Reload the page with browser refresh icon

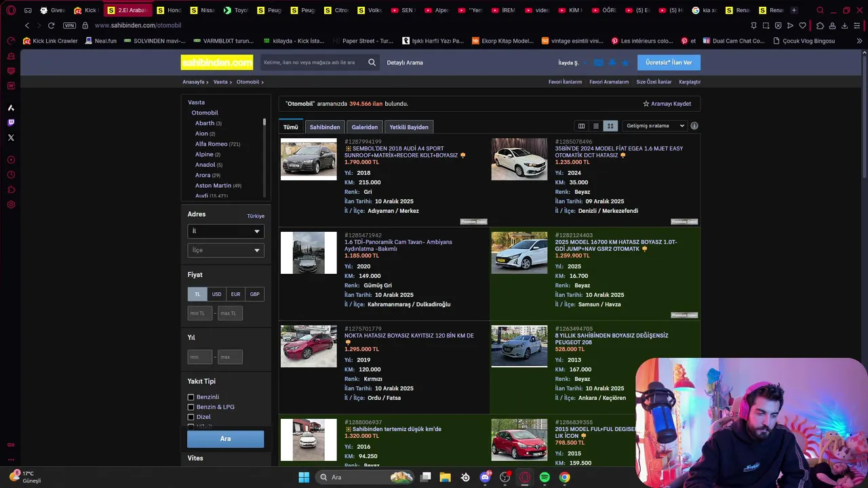[x=51, y=25]
